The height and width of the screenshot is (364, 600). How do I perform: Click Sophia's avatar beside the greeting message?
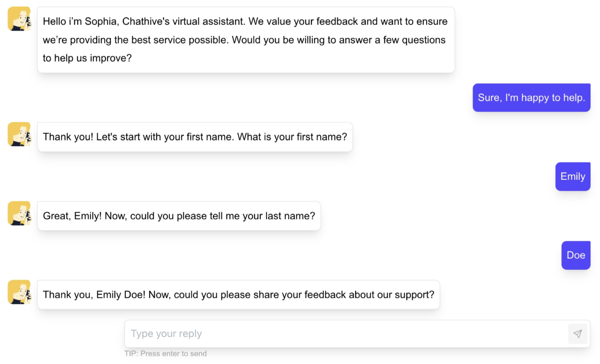[19, 19]
